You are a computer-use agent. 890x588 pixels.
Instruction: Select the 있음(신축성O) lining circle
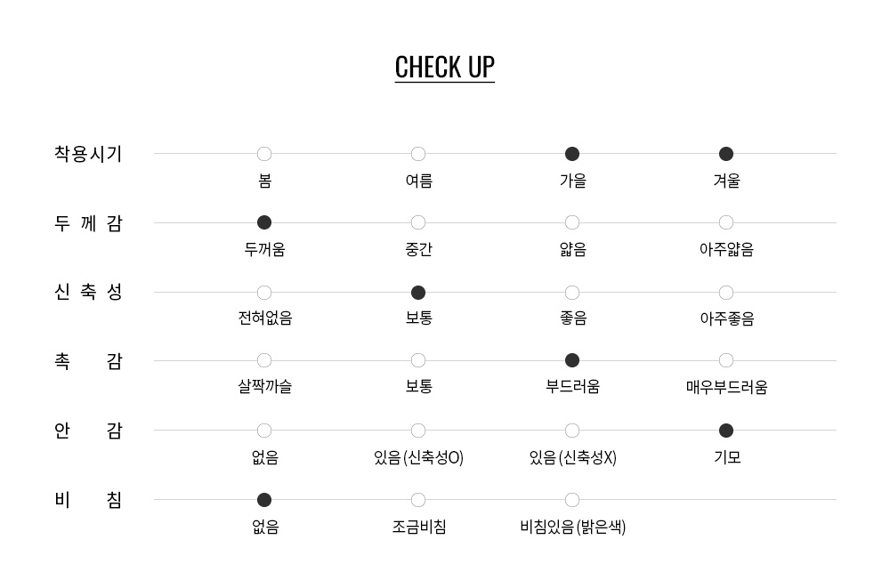(x=418, y=431)
